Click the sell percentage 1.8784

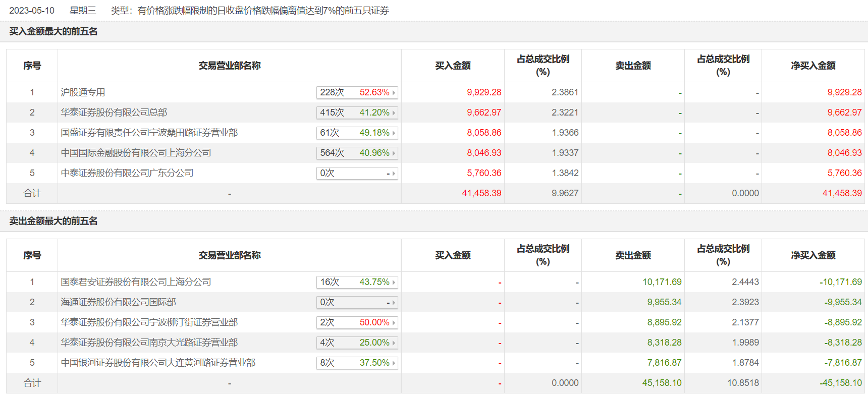click(745, 363)
